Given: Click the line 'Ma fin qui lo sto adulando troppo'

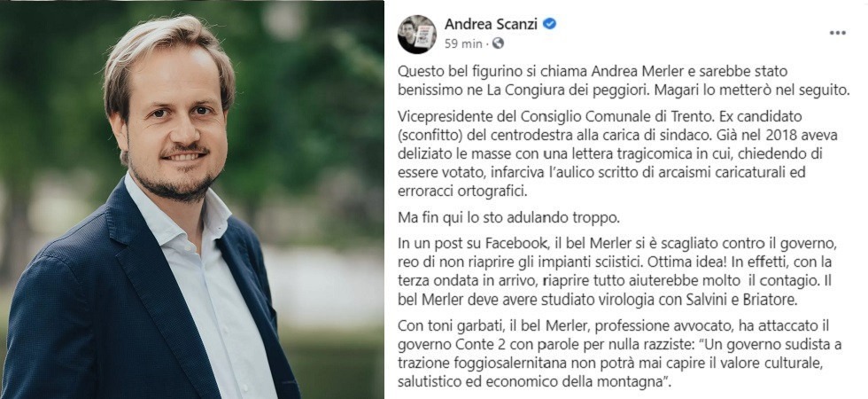Looking at the screenshot, I should pos(508,218).
